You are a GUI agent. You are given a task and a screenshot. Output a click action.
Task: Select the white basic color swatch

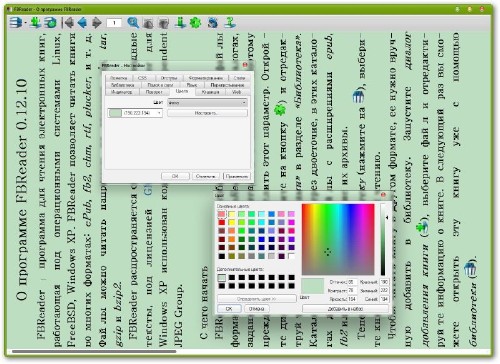(x=291, y=256)
